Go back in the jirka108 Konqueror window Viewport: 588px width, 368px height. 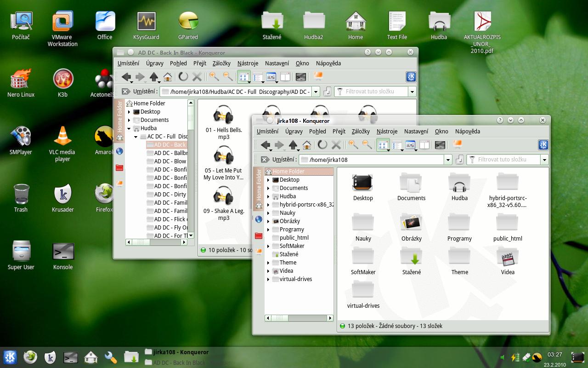265,145
